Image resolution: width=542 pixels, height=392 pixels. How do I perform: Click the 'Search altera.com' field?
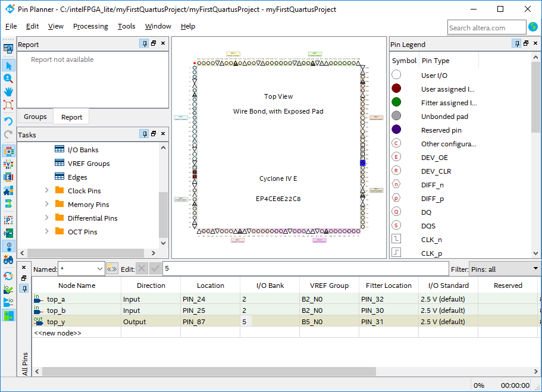coord(487,27)
